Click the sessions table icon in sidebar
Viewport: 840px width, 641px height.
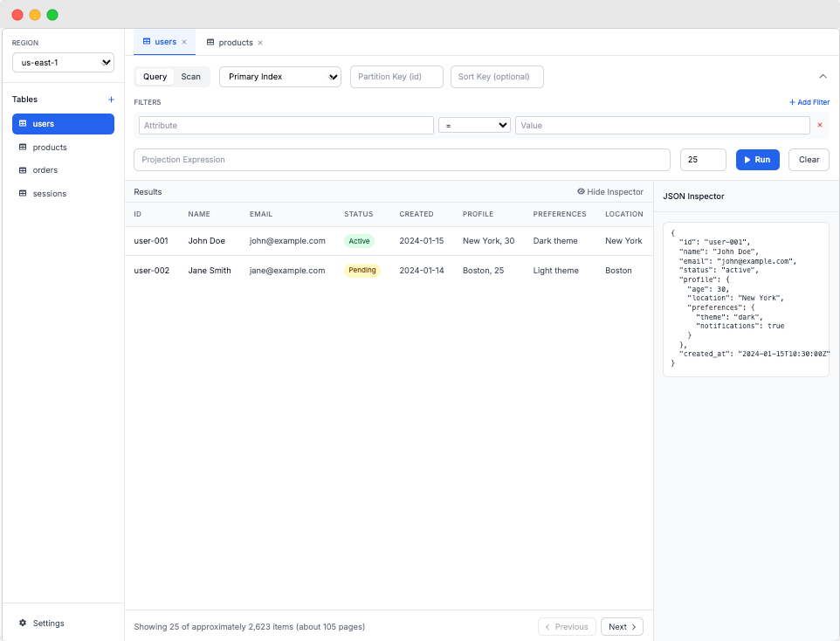click(23, 194)
